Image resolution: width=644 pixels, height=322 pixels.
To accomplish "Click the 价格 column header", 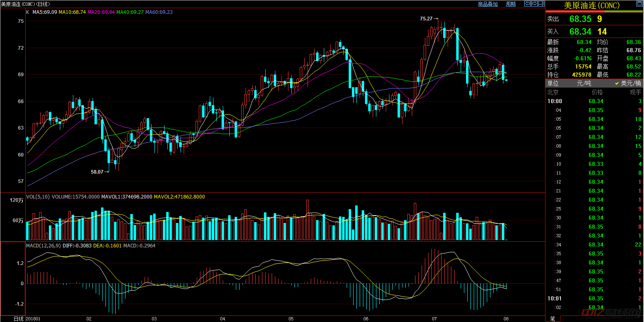I will click(x=597, y=93).
